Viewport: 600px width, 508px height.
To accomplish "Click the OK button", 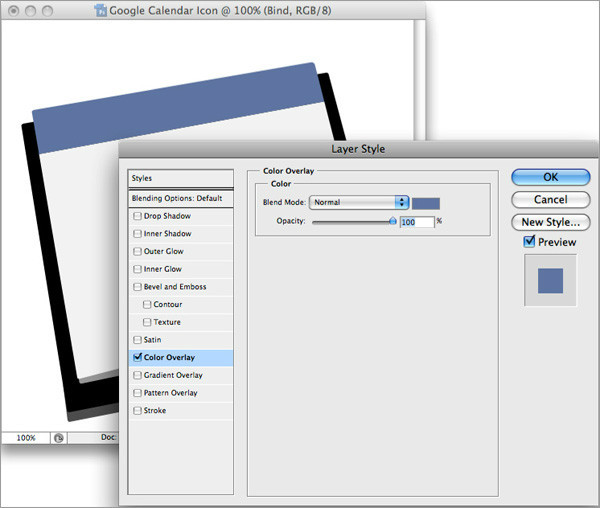I will (550, 177).
